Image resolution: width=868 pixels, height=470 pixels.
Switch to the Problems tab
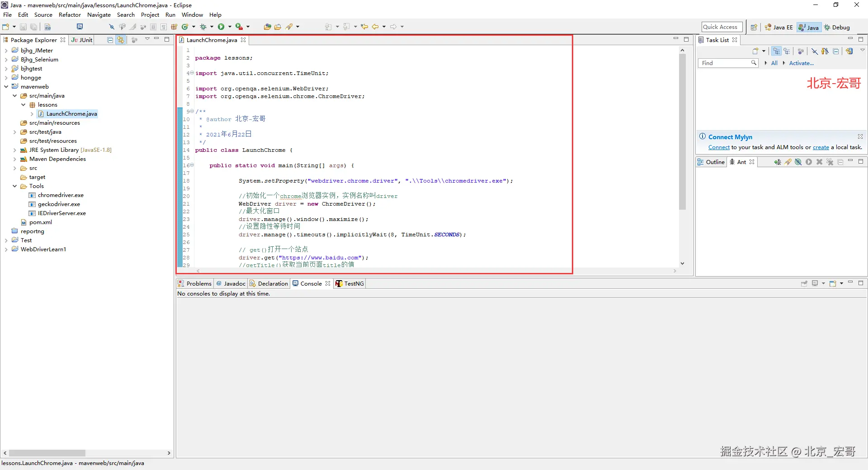[195, 284]
